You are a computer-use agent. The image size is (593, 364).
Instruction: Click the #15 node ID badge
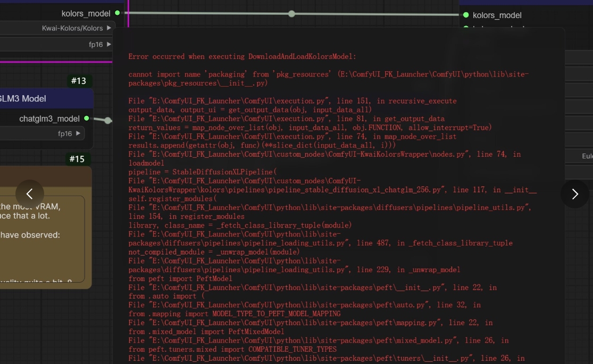click(x=77, y=159)
